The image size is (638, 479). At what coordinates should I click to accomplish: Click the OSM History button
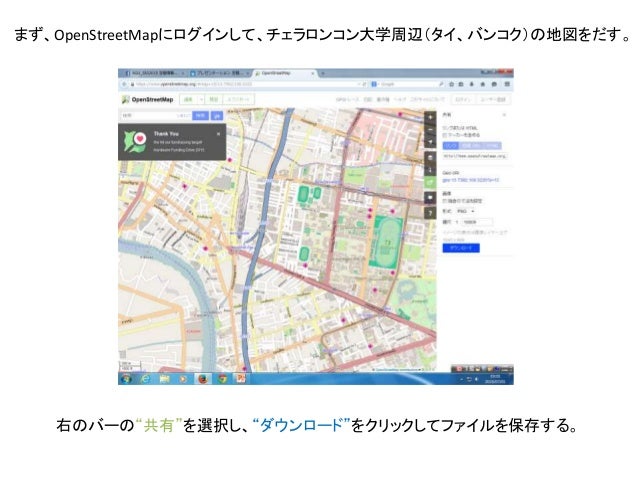pos(214,99)
